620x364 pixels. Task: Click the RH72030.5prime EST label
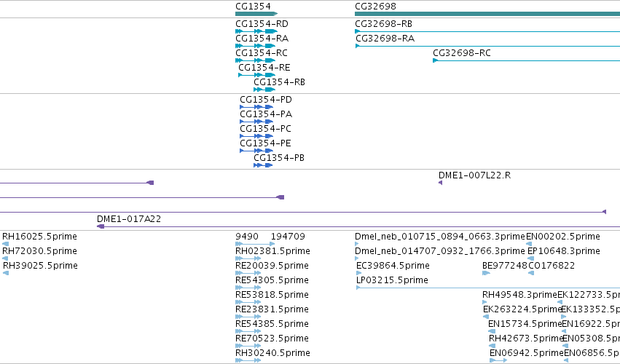pyautogui.click(x=39, y=251)
